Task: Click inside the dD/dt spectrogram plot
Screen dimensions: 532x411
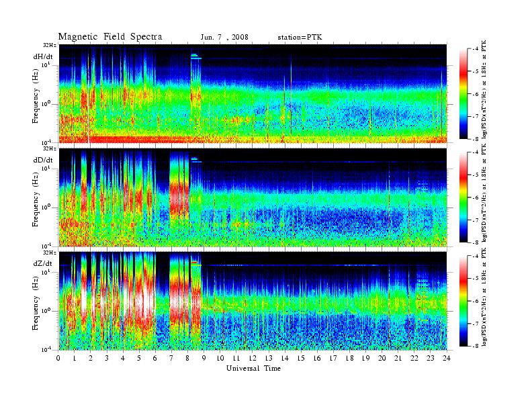Action: coord(253,198)
